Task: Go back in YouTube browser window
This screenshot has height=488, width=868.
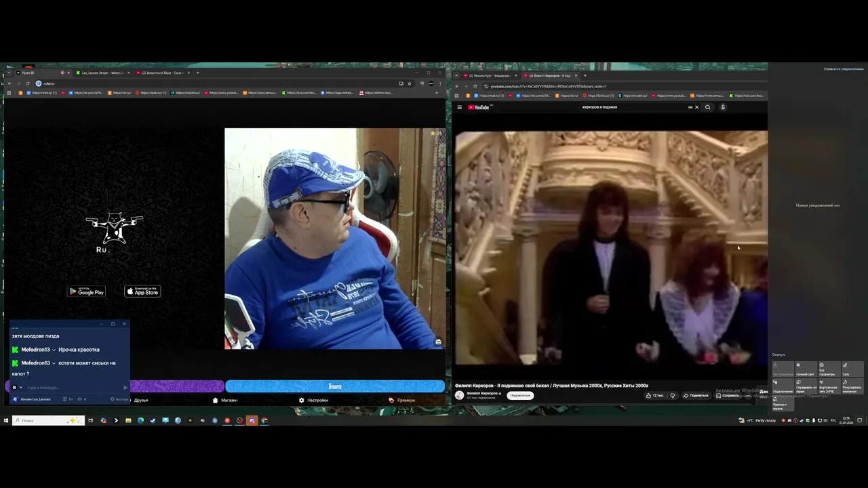Action: pyautogui.click(x=456, y=86)
